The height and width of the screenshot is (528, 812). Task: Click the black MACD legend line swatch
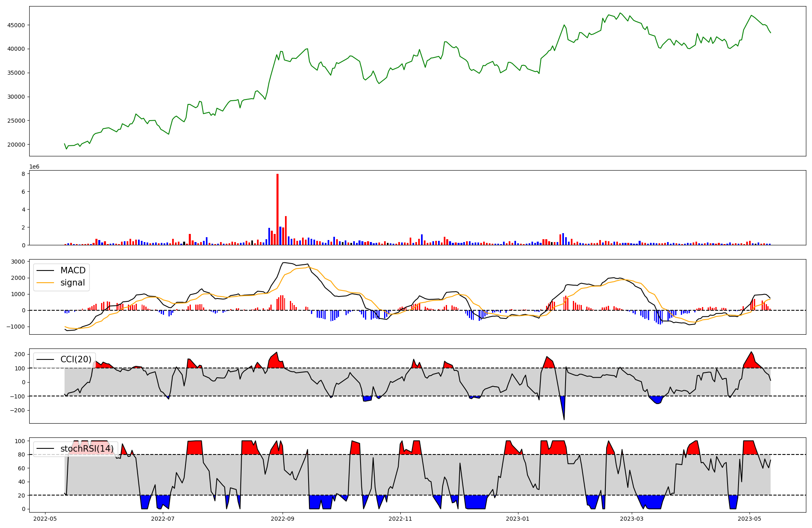pos(45,271)
